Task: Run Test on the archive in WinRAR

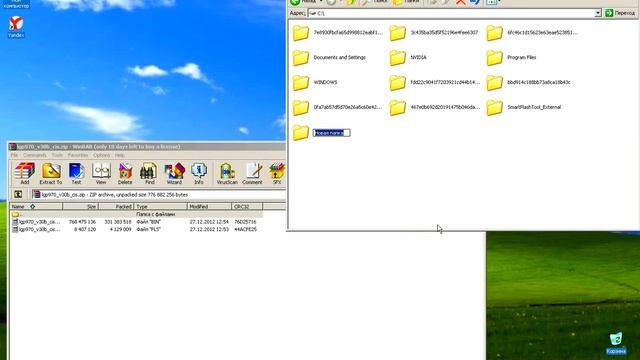Action: [x=76, y=173]
